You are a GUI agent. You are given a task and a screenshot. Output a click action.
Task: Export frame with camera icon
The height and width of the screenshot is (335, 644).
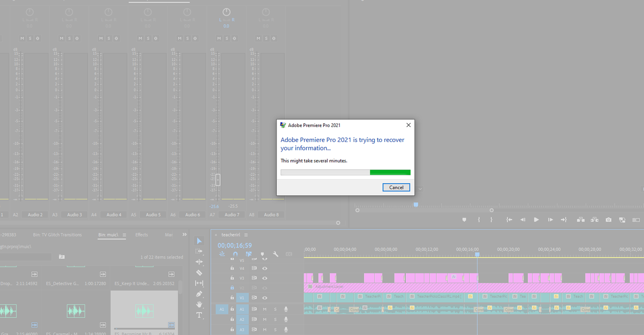609,220
